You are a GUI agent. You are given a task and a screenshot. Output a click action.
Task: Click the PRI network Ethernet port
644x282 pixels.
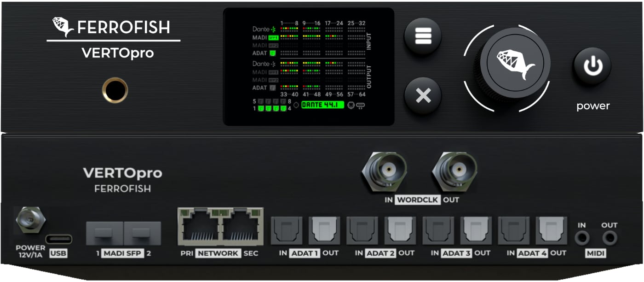[x=200, y=227]
